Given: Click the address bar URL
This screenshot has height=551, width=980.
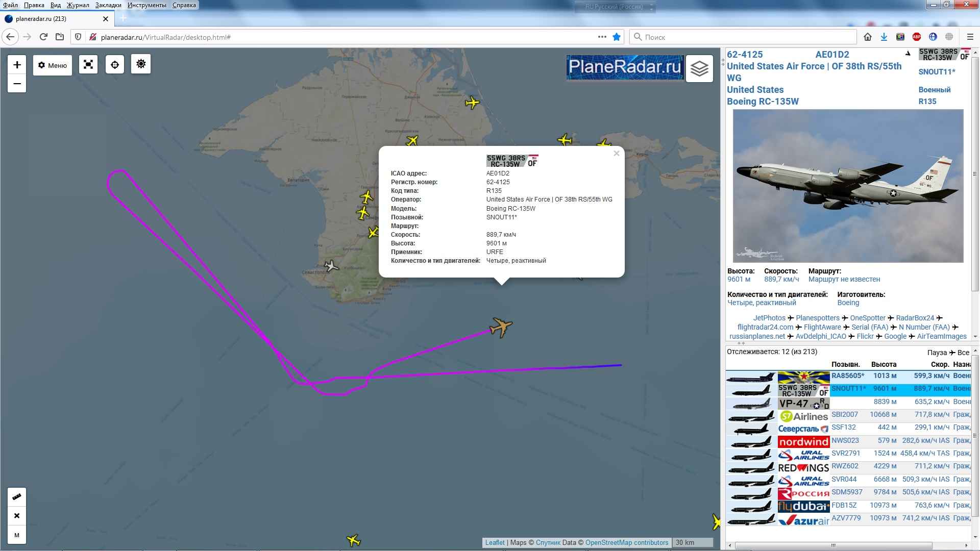Looking at the screenshot, I should pyautogui.click(x=165, y=37).
